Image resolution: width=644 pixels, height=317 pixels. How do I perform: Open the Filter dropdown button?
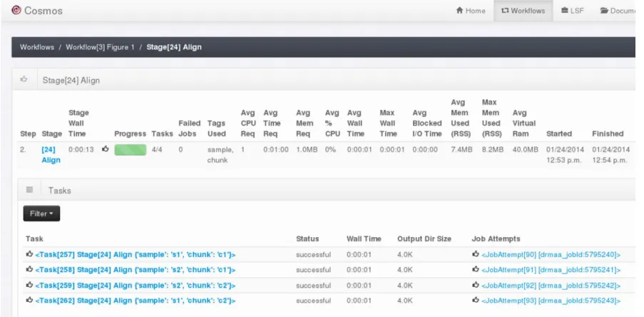tap(41, 213)
